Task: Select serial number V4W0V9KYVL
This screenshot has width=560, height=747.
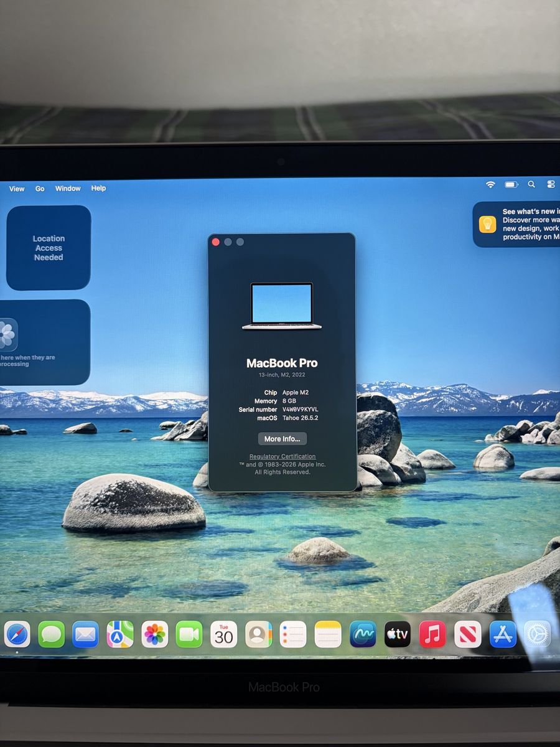Action: (301, 410)
